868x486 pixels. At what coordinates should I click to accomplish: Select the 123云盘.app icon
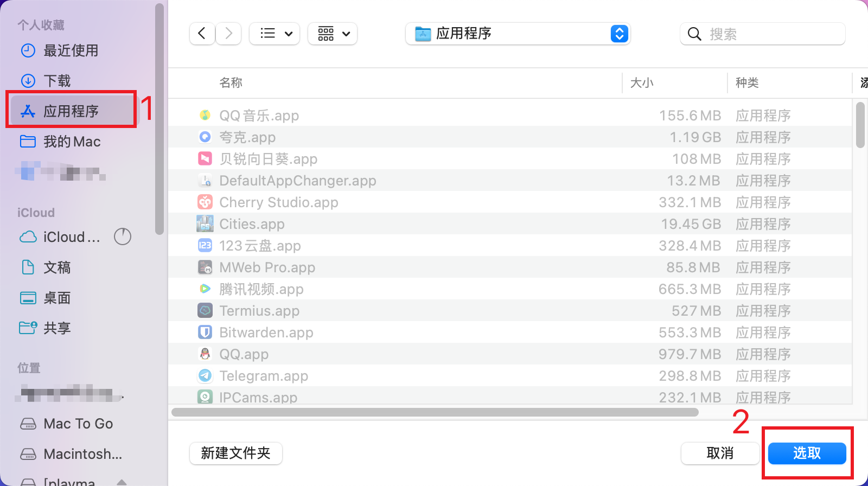pos(205,245)
